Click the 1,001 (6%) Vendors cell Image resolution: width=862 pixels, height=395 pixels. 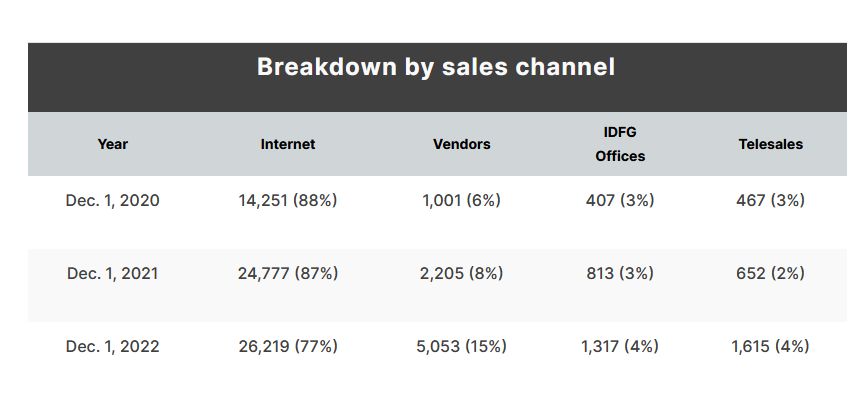click(x=462, y=201)
